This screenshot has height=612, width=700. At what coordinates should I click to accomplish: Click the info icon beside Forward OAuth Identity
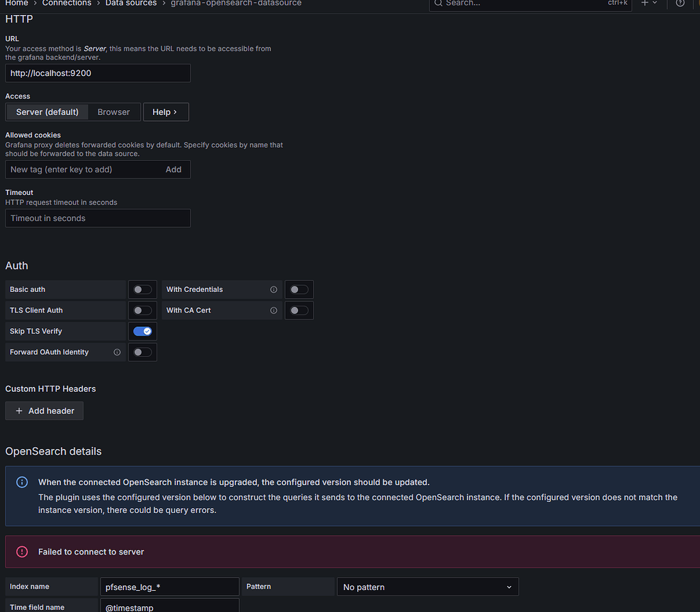(x=116, y=352)
